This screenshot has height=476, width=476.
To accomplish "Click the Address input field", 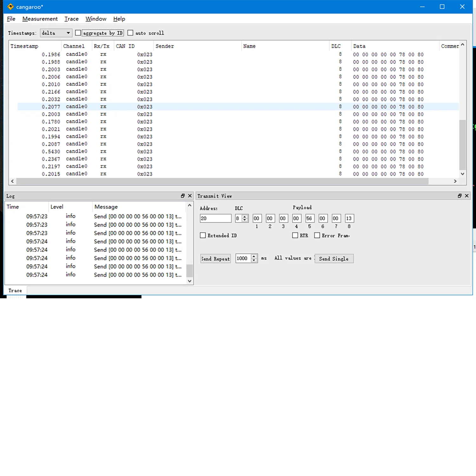I will coord(215,218).
